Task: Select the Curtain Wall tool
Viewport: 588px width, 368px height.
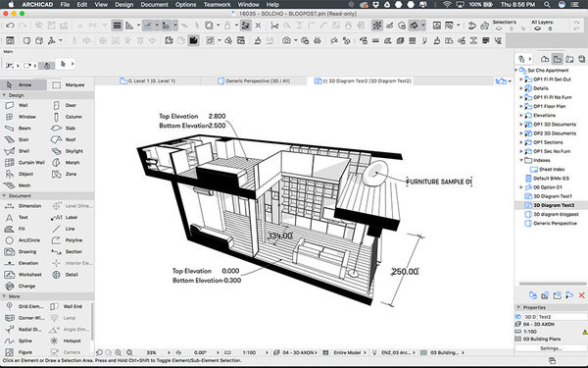Action: 24,162
